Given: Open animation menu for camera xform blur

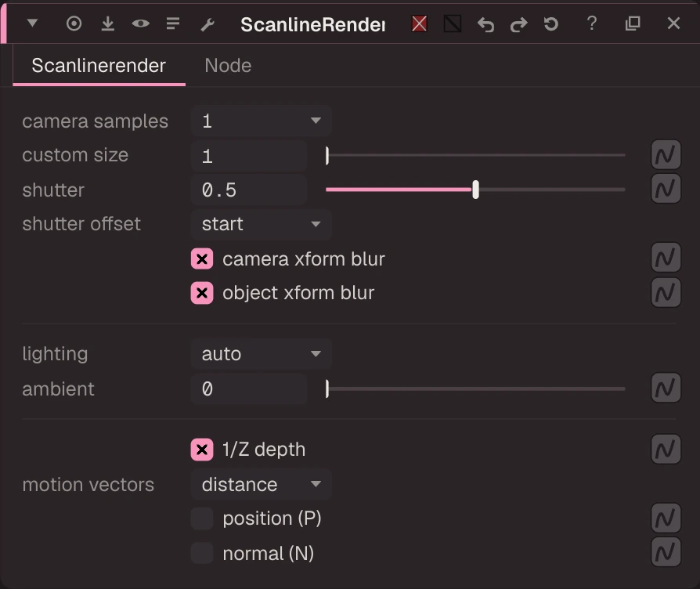Looking at the screenshot, I should (666, 257).
